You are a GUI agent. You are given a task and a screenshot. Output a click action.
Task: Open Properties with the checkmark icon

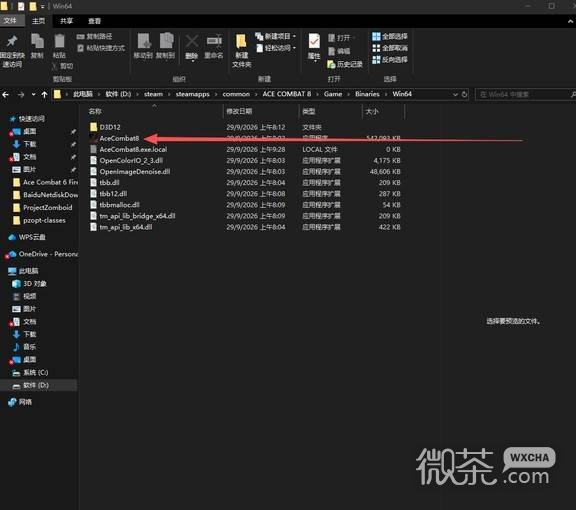(314, 41)
